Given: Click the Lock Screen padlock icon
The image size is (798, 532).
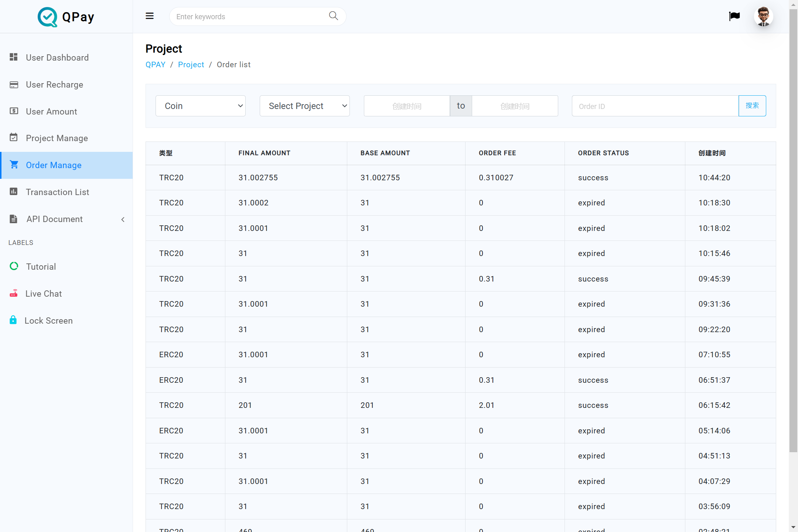Looking at the screenshot, I should [13, 320].
